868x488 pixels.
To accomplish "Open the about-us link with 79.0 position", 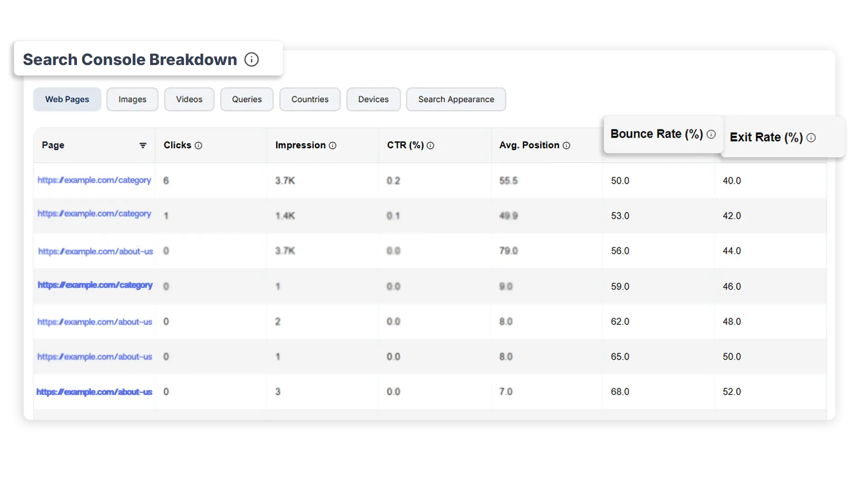I will pyautogui.click(x=95, y=251).
